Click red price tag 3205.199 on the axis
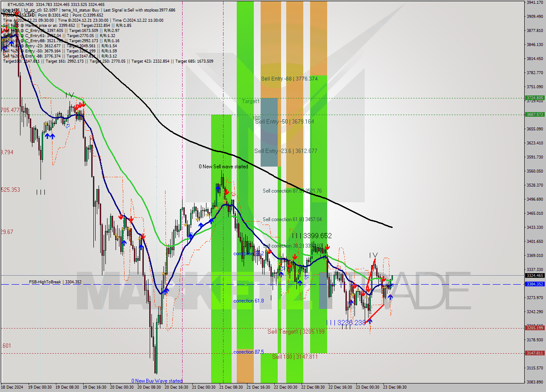The image size is (546, 392). coord(535,328)
